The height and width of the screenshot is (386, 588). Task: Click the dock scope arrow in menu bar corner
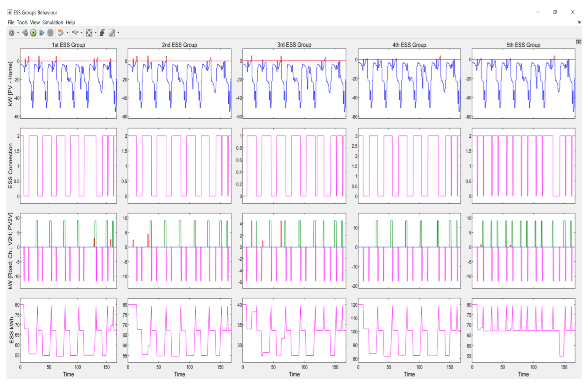coord(579,22)
